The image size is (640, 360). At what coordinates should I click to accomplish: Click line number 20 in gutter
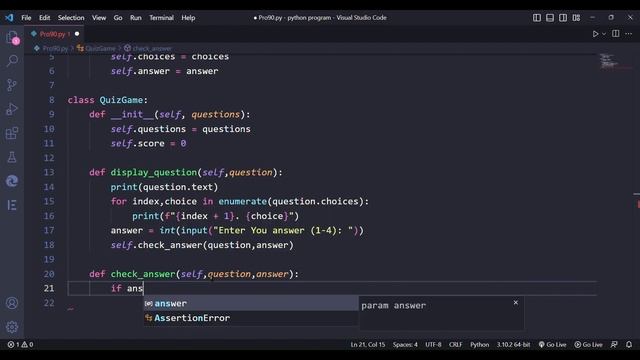coord(49,274)
